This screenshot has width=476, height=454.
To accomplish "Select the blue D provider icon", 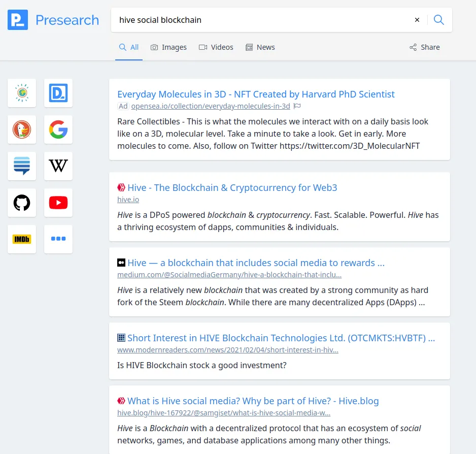I will (58, 93).
